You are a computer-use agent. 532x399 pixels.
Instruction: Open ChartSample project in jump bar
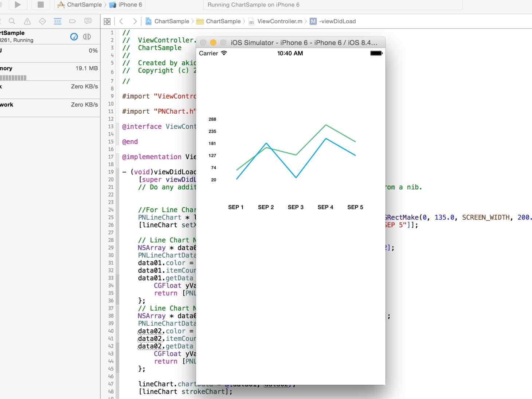tap(167, 21)
